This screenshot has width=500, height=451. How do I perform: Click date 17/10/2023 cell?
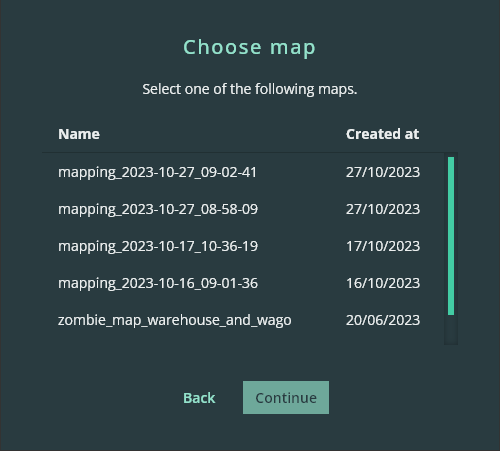coord(383,246)
